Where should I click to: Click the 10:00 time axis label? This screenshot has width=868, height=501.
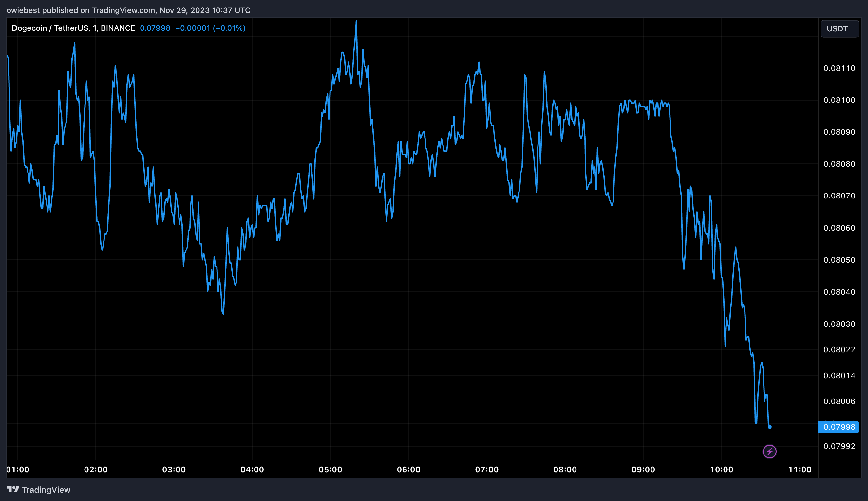(722, 469)
